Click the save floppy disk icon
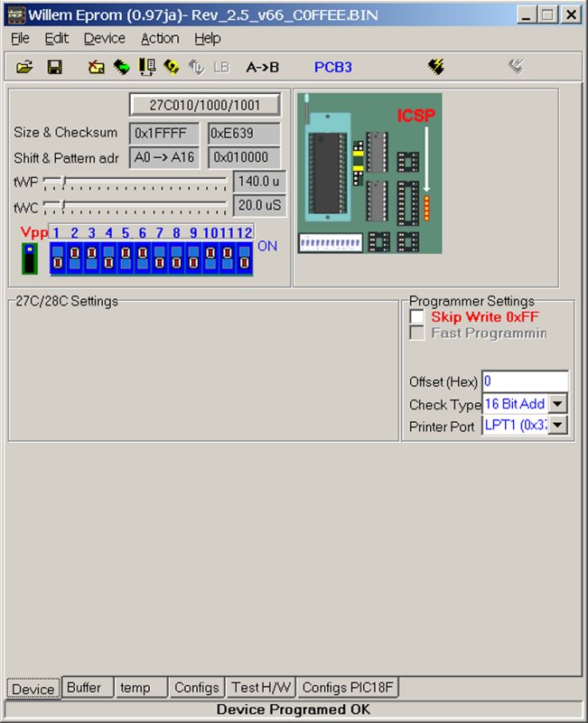 (x=54, y=67)
